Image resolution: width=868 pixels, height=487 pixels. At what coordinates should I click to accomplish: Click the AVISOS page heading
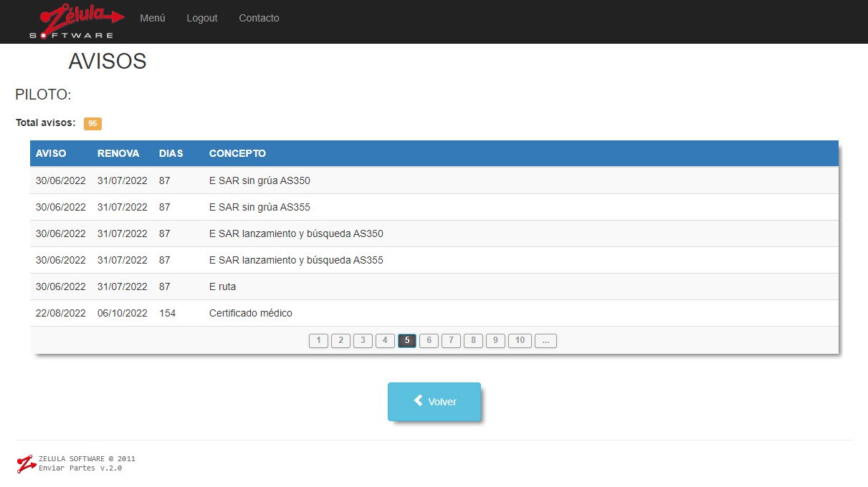[108, 62]
